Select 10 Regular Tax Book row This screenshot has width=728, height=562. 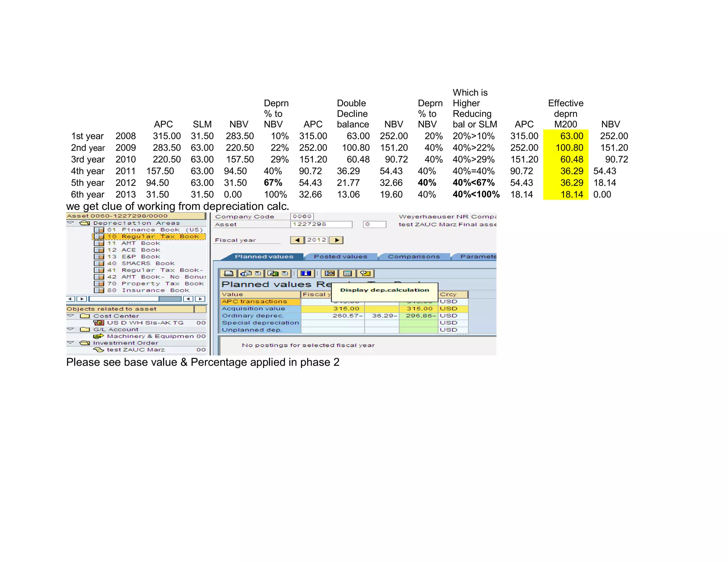(x=149, y=237)
